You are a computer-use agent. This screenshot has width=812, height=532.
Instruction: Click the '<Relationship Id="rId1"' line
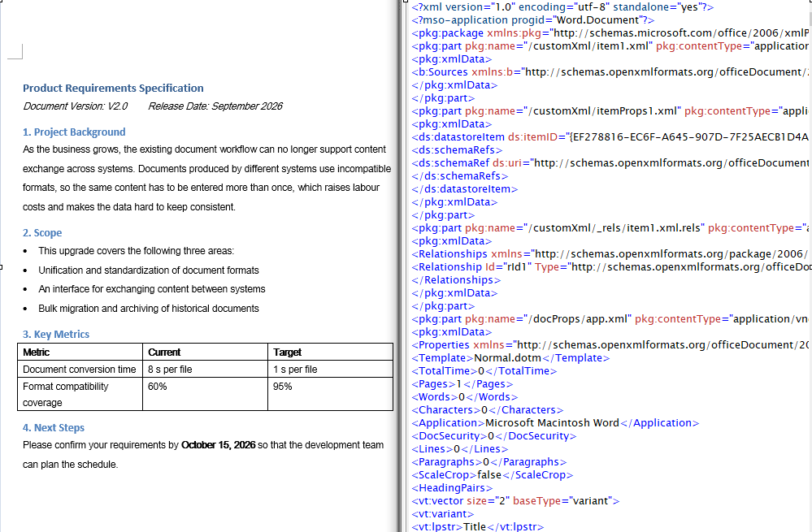(610, 267)
